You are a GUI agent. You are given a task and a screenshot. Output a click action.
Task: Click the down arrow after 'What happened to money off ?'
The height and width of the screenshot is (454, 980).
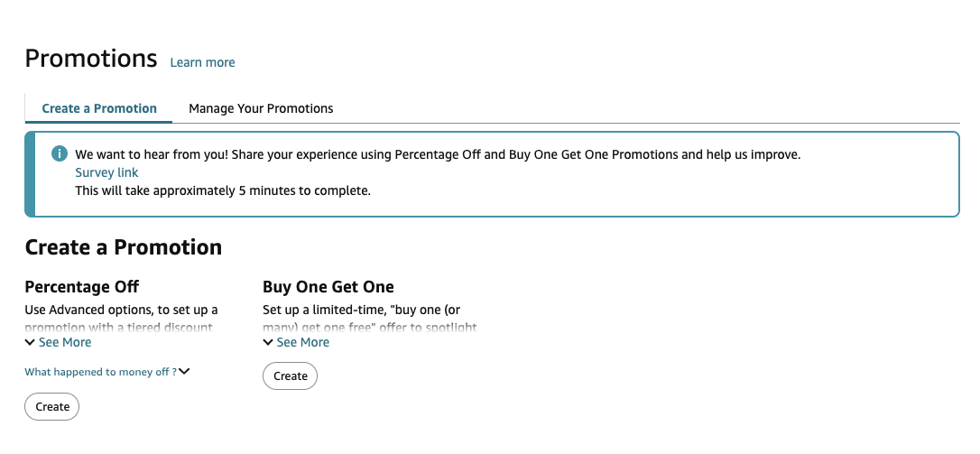(x=185, y=372)
